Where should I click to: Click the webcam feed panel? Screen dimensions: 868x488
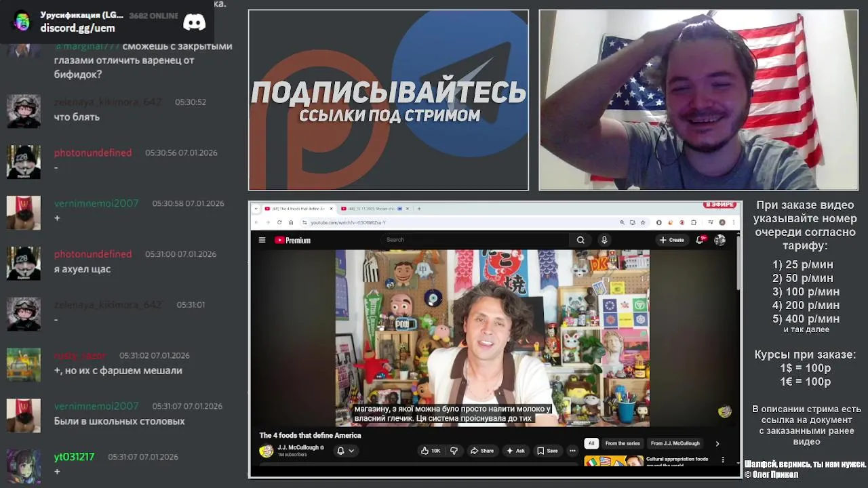pos(698,100)
